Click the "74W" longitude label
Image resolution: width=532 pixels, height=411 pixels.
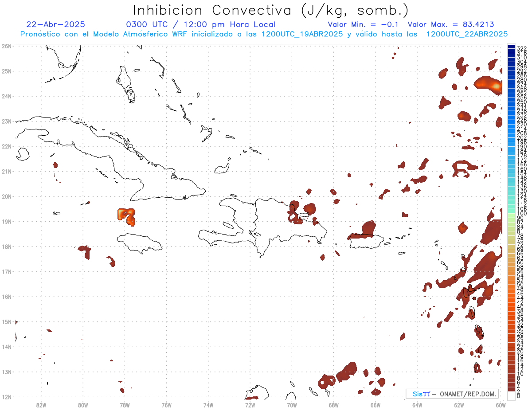tap(208, 405)
